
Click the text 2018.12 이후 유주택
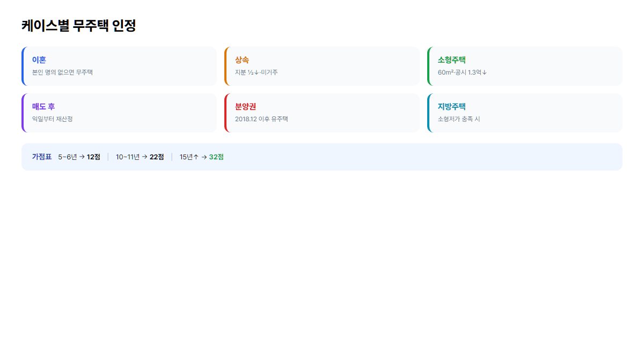click(x=261, y=119)
